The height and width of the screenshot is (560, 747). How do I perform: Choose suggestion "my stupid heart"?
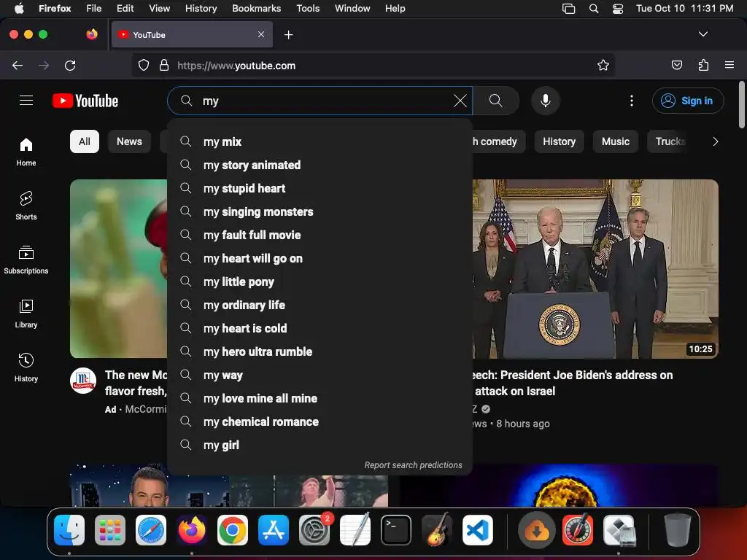pyautogui.click(x=320, y=188)
